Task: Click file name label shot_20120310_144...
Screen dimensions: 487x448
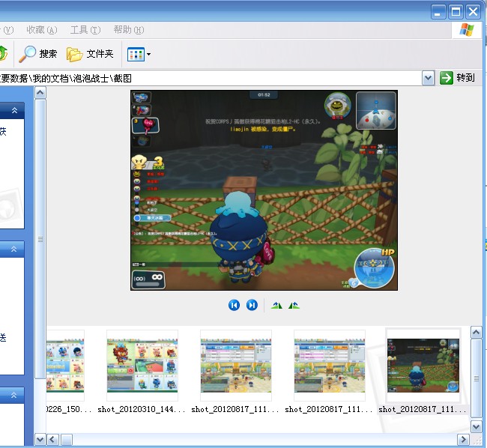Action: pyautogui.click(x=142, y=410)
